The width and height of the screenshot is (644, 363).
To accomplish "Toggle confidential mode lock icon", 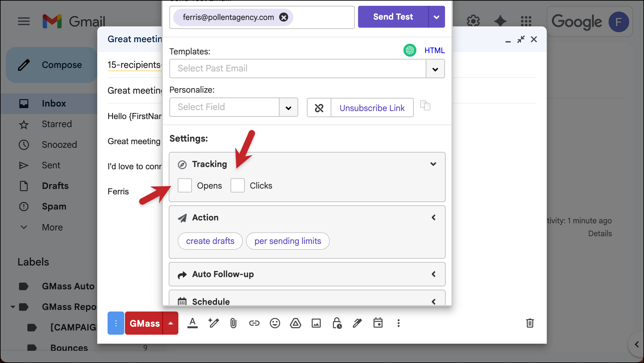I will (x=337, y=323).
